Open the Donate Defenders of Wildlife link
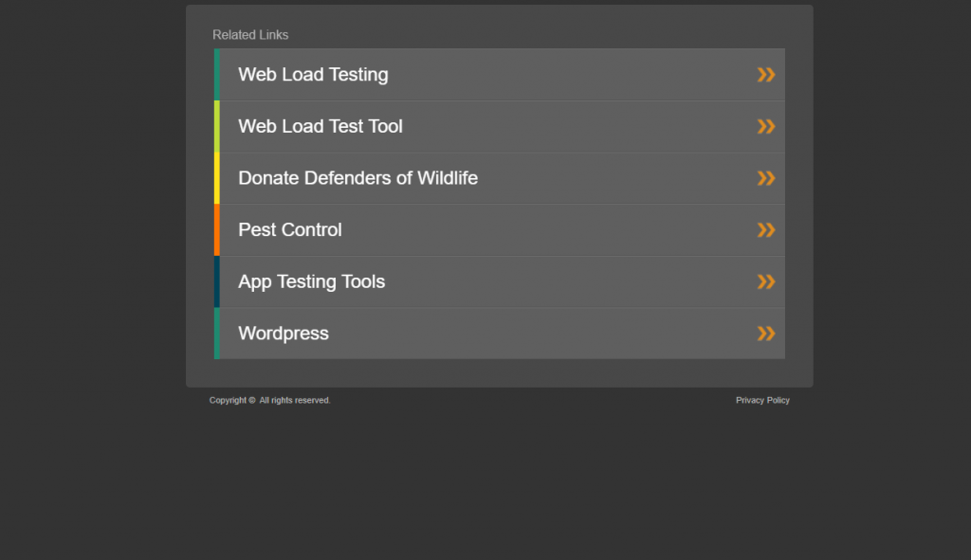Screen dimensions: 971x560 (357, 177)
